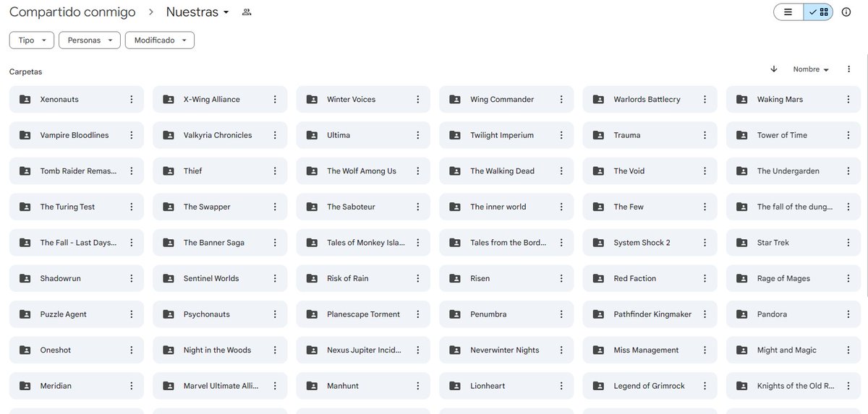The height and width of the screenshot is (414, 868).
Task: Open the Modificado filter dropdown
Action: [160, 40]
